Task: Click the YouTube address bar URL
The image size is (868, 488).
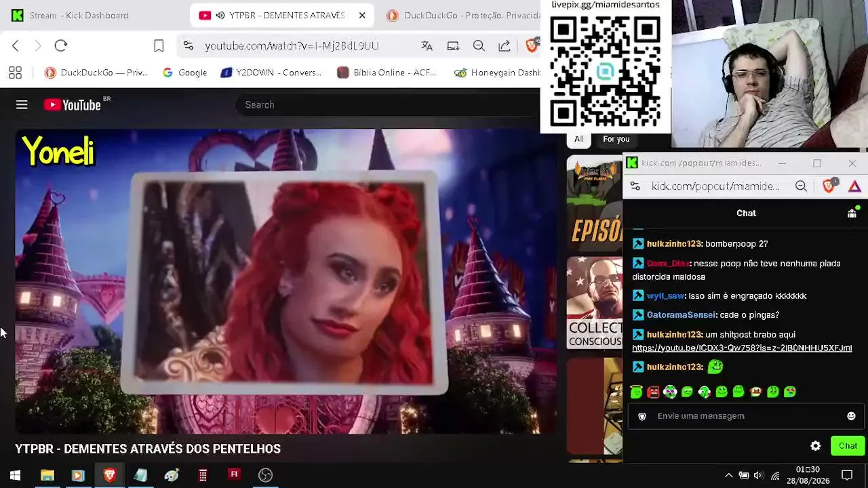Action: coord(292,45)
